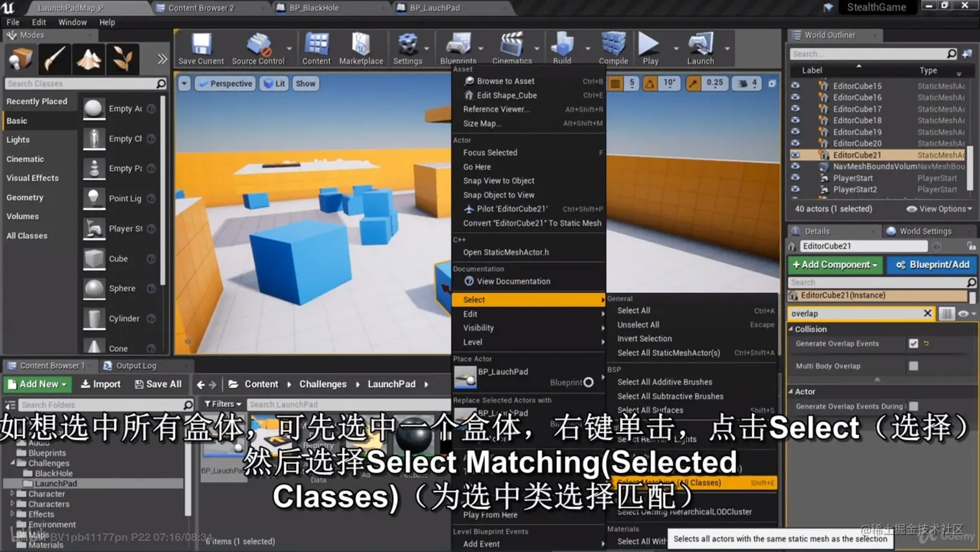Toggle visibility eye for EditorCube19

(x=795, y=132)
